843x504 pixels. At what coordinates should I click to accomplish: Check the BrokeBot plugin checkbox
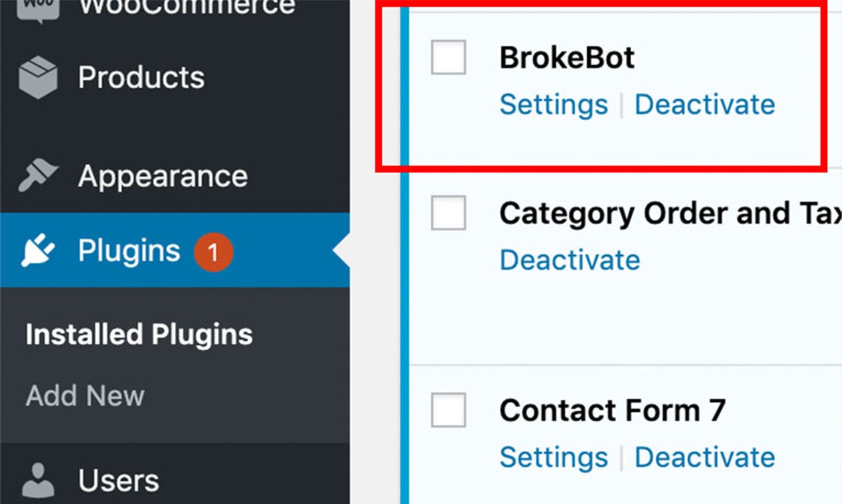tap(447, 58)
